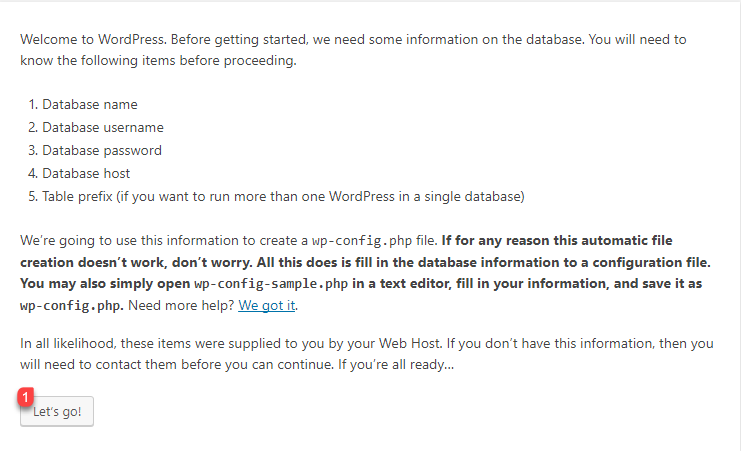Click wp-config.php after 'to create a'
741x451 pixels.
pyautogui.click(x=362, y=241)
